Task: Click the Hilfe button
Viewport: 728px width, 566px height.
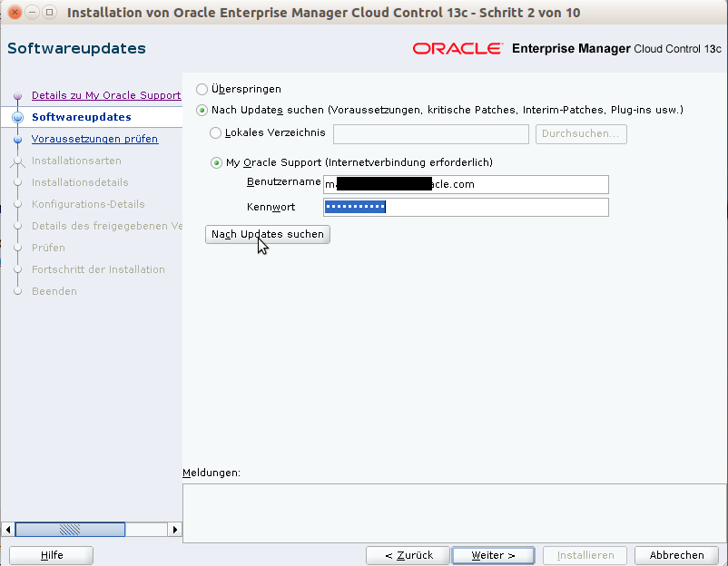Action: click(51, 555)
